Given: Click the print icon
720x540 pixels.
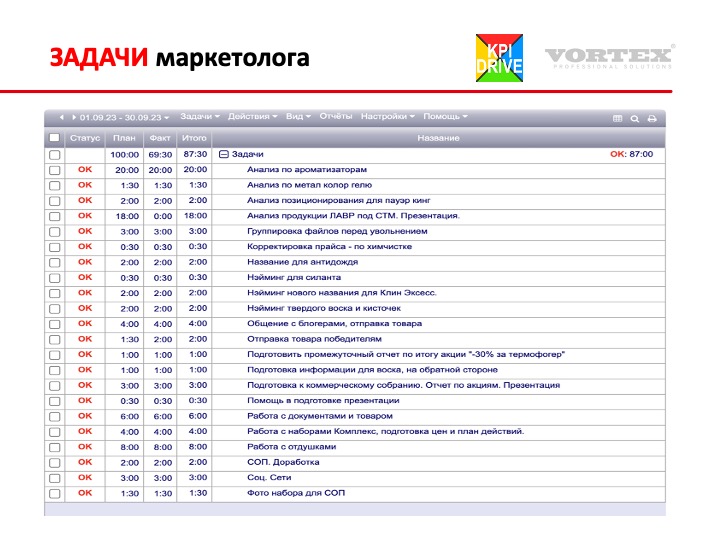Looking at the screenshot, I should 652,118.
